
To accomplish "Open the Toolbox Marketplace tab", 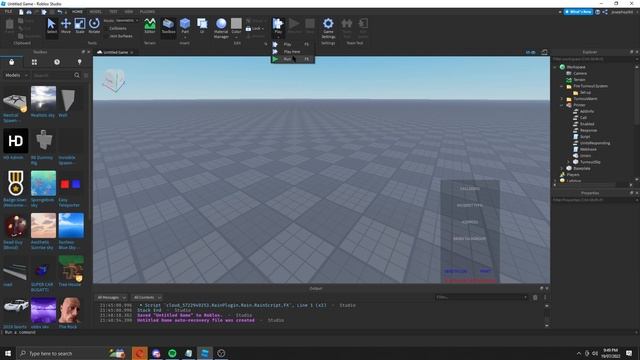I will (x=11, y=62).
